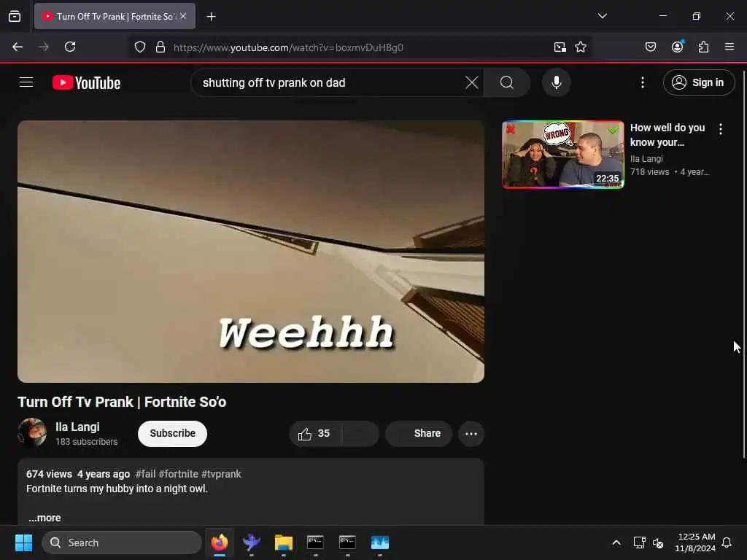
Task: View site security lock info
Action: [160, 47]
